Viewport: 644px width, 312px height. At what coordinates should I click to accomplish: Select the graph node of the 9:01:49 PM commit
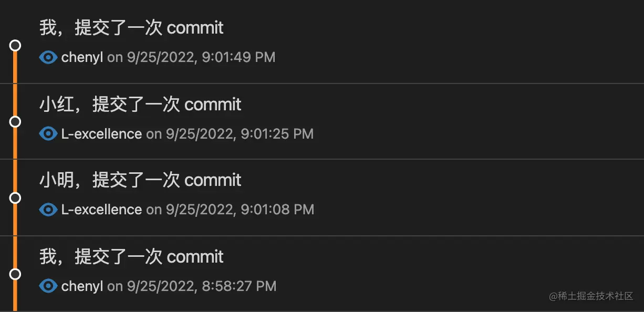click(x=15, y=46)
